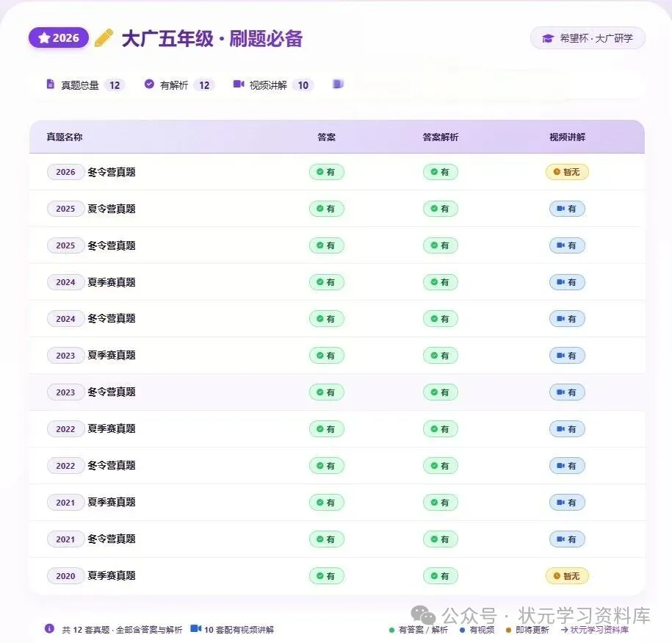
Task: Follow the 状元学习资料库 arrow link
Action: 595,630
